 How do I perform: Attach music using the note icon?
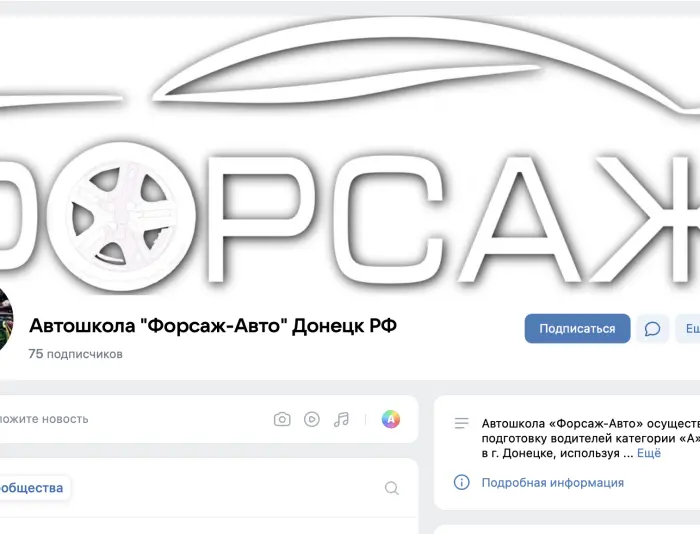click(341, 419)
